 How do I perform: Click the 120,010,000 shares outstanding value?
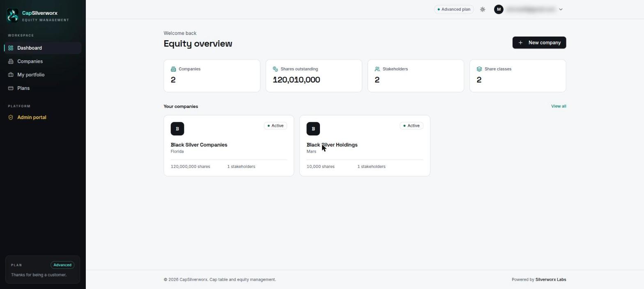(297, 80)
